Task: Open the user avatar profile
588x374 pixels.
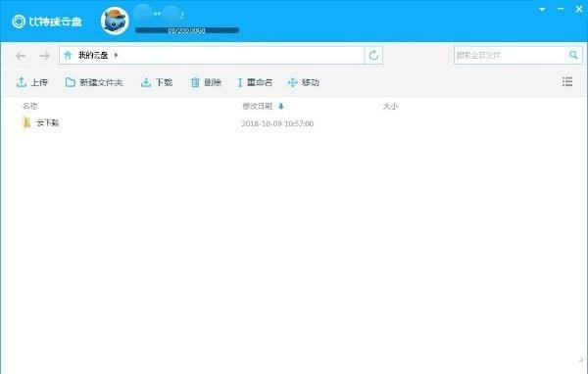Action: [x=115, y=21]
